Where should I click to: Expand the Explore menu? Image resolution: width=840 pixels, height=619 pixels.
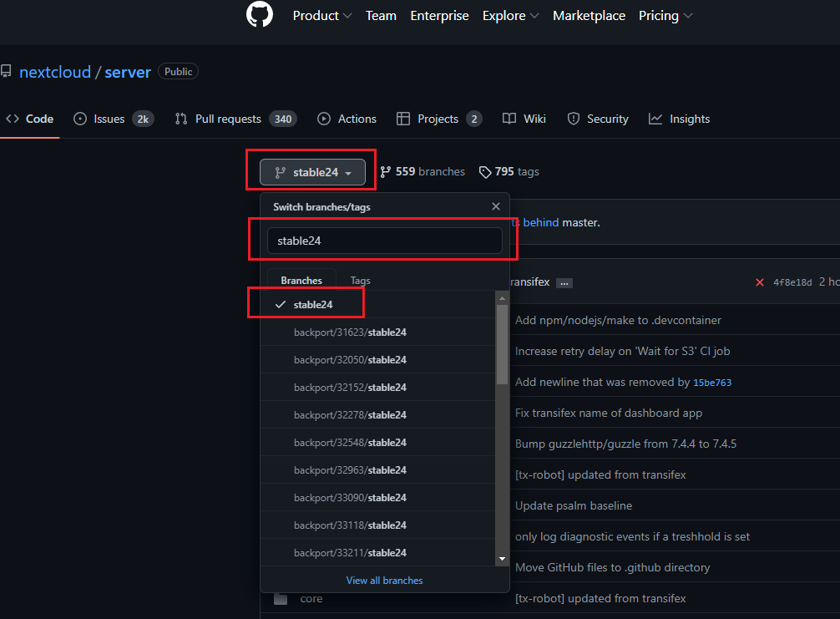(x=510, y=16)
